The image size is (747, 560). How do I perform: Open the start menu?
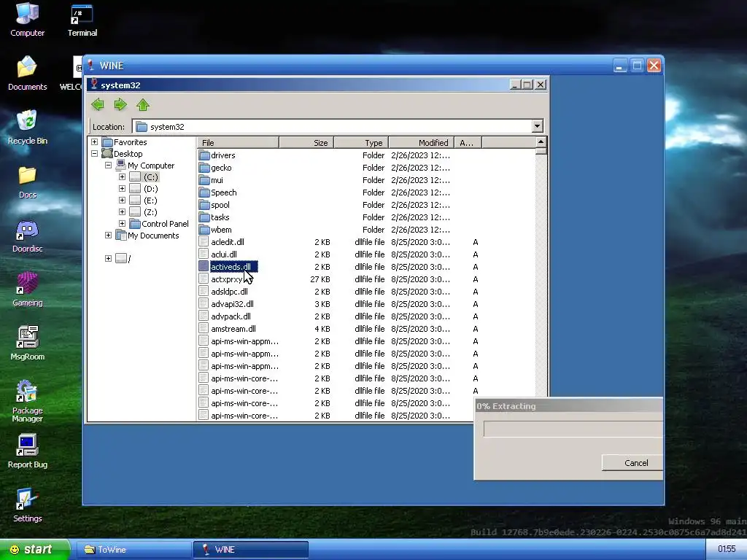(35, 550)
